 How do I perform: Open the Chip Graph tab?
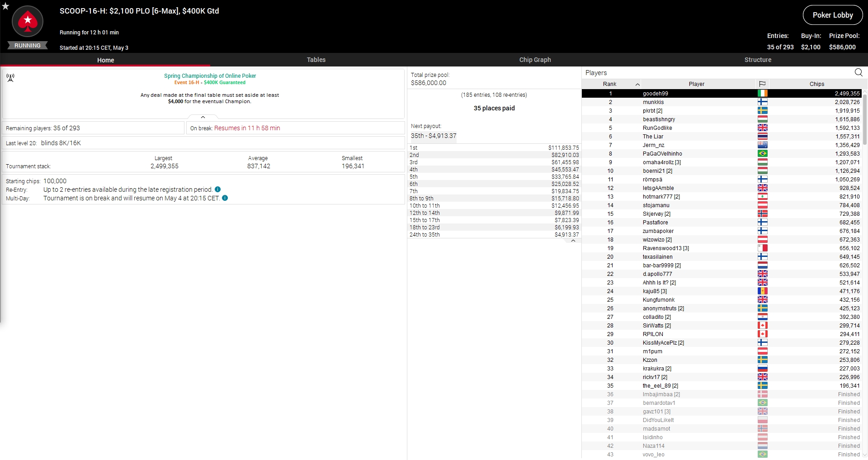pos(535,60)
